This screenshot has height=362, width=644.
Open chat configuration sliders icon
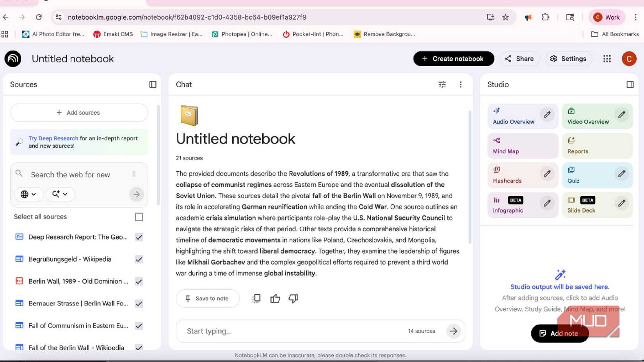tap(442, 84)
